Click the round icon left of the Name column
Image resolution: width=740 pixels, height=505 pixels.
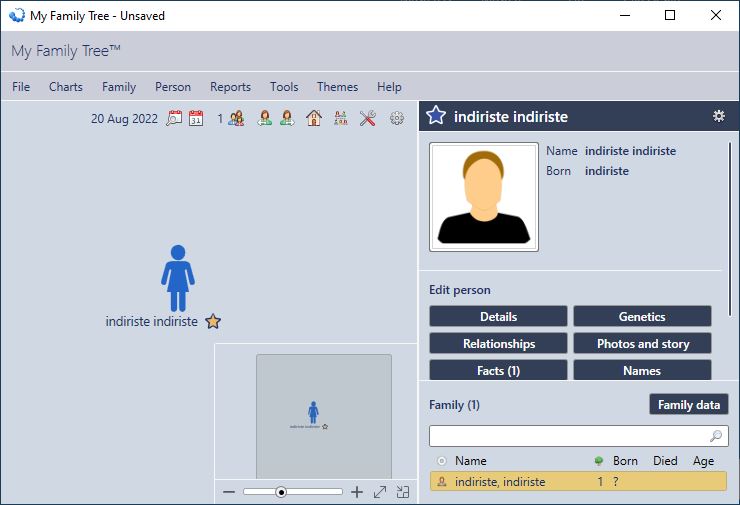442,461
